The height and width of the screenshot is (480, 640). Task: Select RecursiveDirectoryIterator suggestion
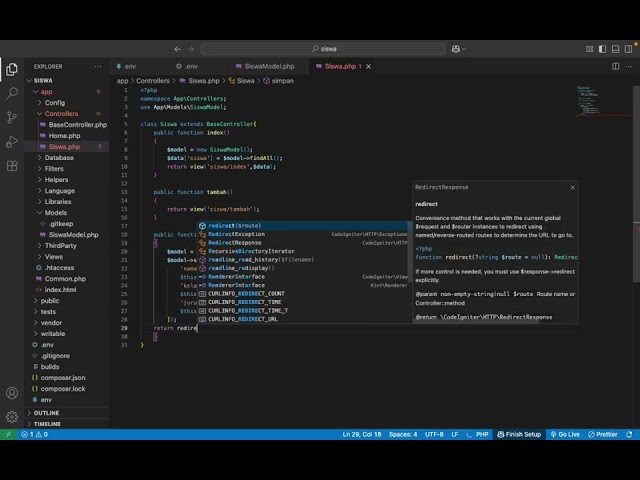pos(302,251)
